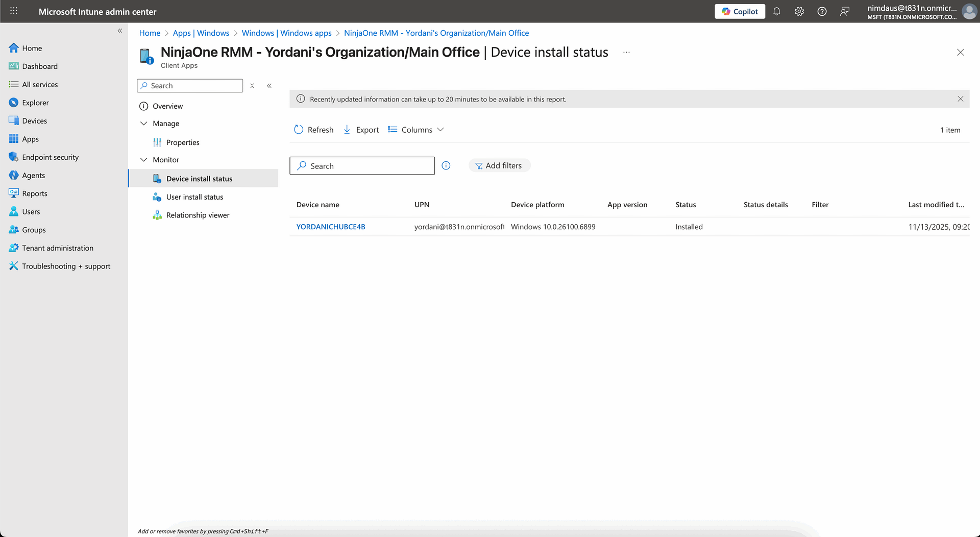Collapse the Monitor section
980x537 pixels.
click(x=144, y=160)
